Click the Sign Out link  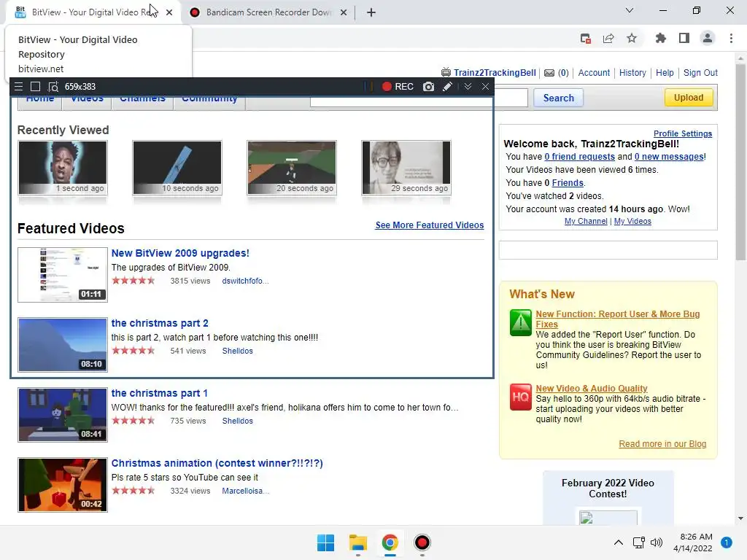pos(700,73)
